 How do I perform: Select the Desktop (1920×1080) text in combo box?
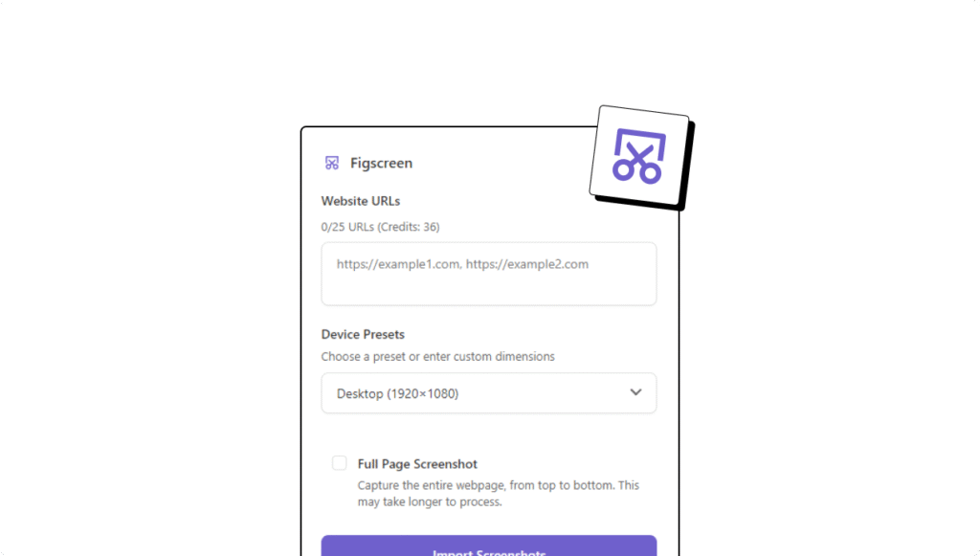point(397,393)
